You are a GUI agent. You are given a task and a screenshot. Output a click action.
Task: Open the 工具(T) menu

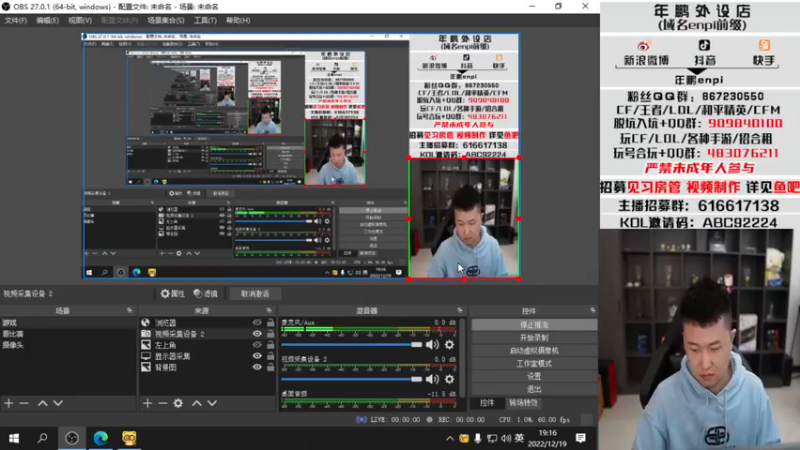[205, 20]
